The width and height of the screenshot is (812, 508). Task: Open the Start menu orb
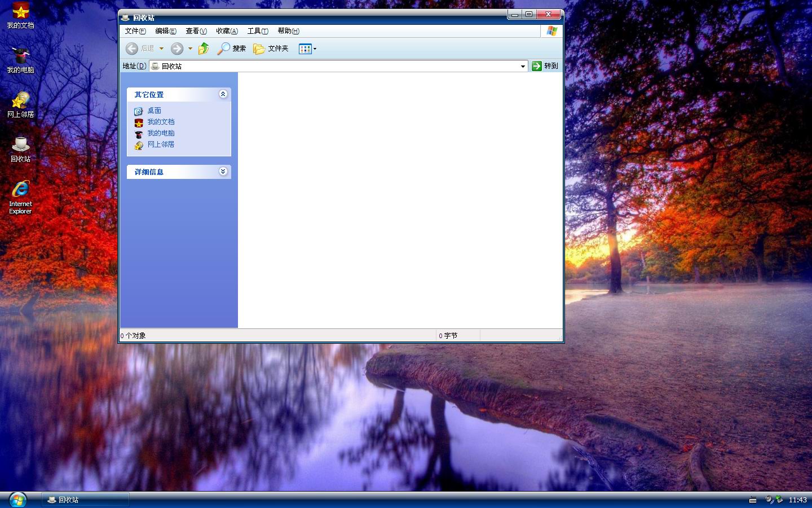[x=17, y=500]
